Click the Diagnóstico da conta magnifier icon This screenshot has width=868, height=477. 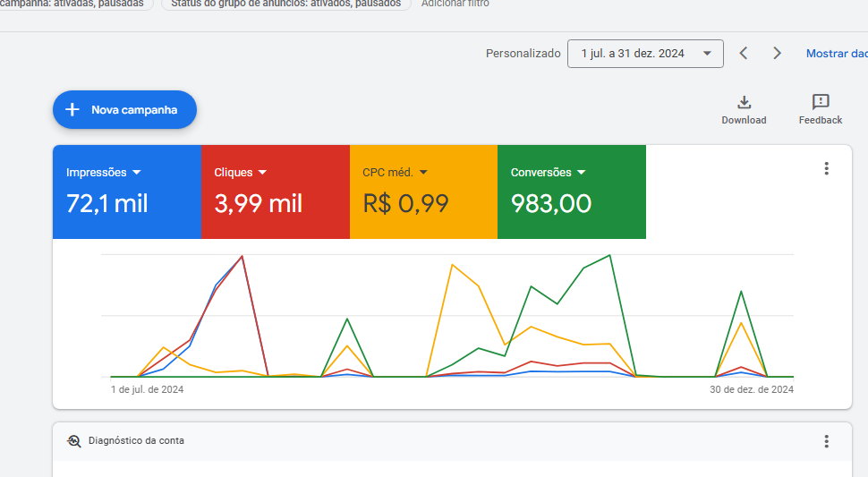(74, 441)
